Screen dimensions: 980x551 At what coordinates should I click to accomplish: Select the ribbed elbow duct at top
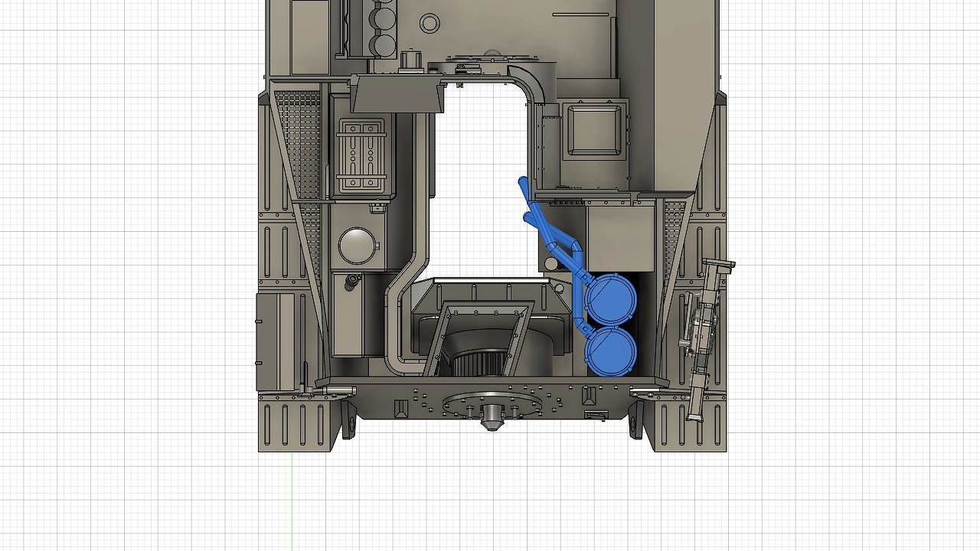pos(528,83)
